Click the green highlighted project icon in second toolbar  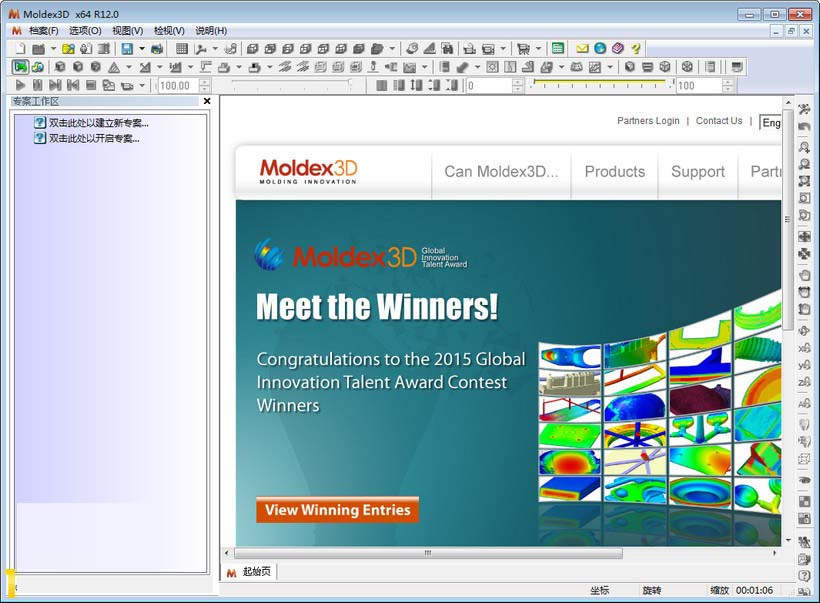point(20,67)
